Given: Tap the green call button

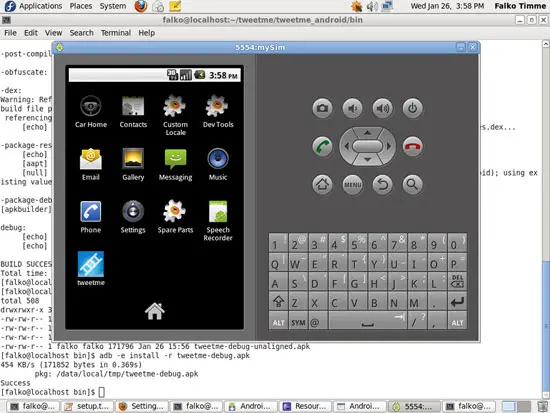Looking at the screenshot, I should point(322,146).
